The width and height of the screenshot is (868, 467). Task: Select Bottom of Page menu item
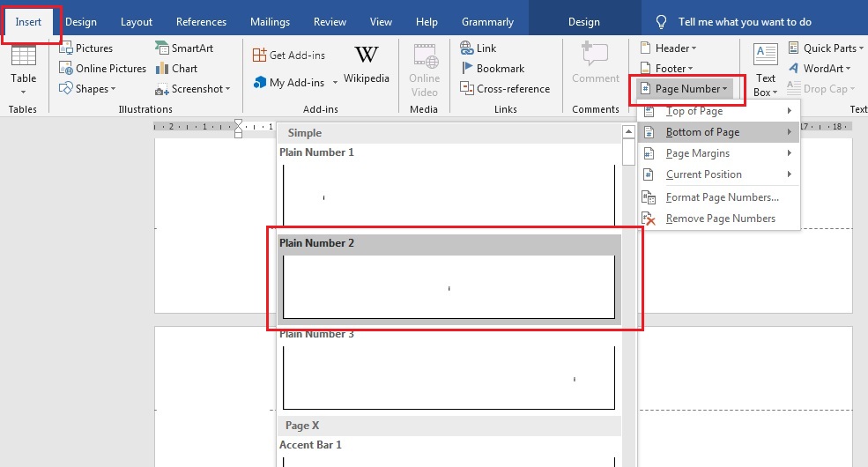click(x=718, y=132)
